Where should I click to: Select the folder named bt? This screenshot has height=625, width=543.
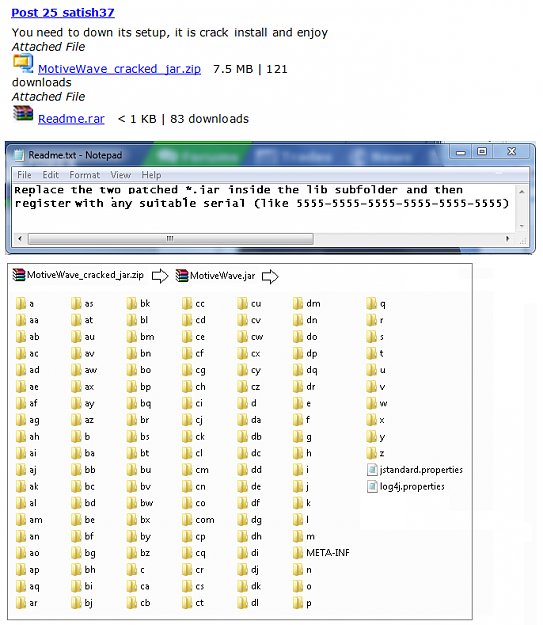pyautogui.click(x=138, y=453)
